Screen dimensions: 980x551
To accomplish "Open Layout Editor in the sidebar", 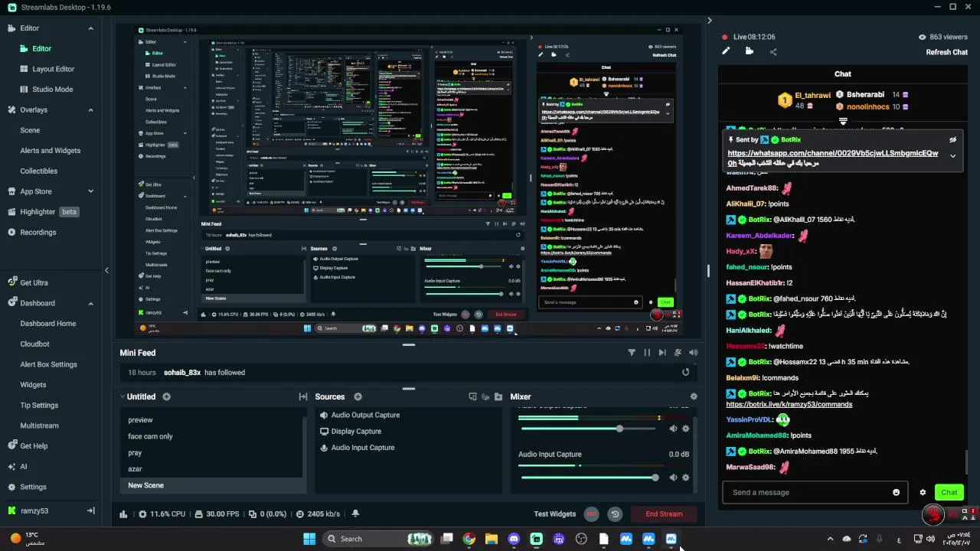I will 53,69.
